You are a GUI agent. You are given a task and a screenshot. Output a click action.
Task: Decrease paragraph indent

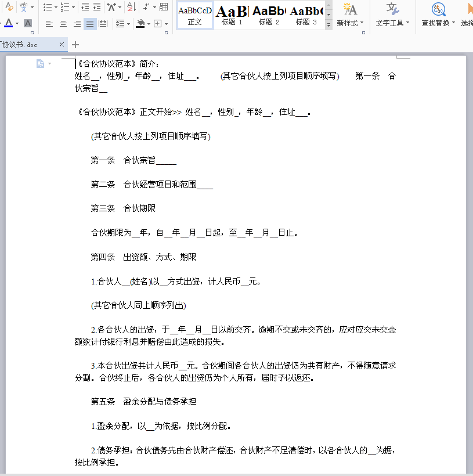(x=85, y=7)
